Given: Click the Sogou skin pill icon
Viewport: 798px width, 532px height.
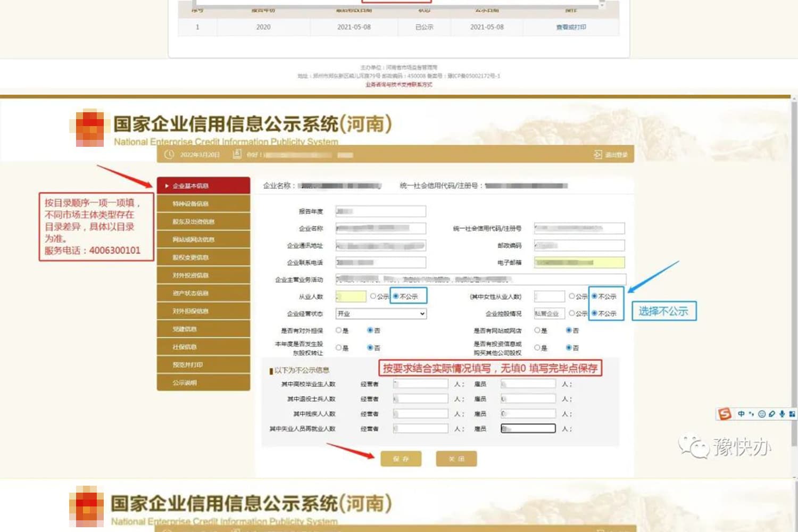Looking at the screenshot, I should 772,414.
